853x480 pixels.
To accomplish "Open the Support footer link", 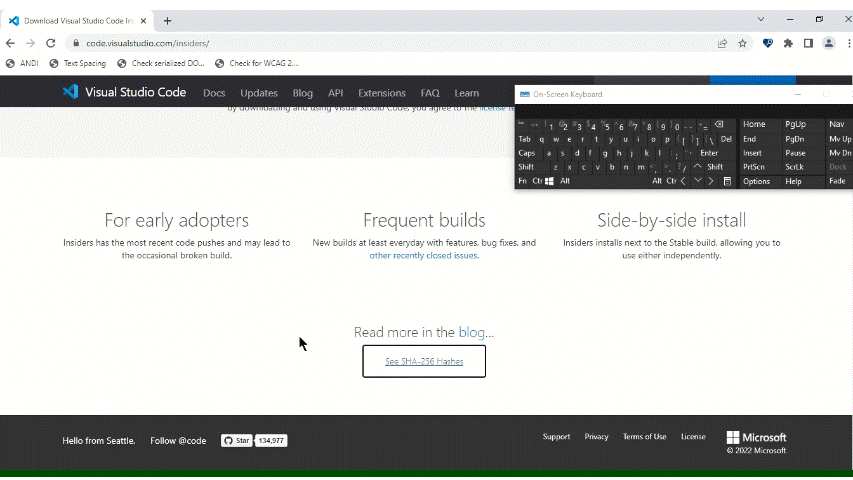I will click(x=556, y=436).
